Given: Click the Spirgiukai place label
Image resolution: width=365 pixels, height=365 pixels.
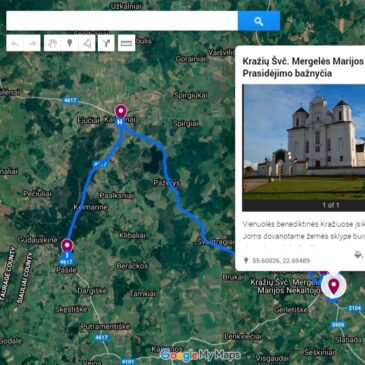Looking at the screenshot, I should [x=191, y=95].
